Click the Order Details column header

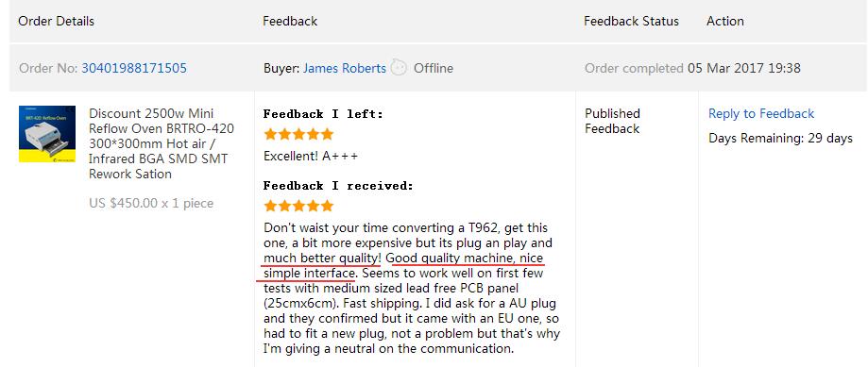56,22
